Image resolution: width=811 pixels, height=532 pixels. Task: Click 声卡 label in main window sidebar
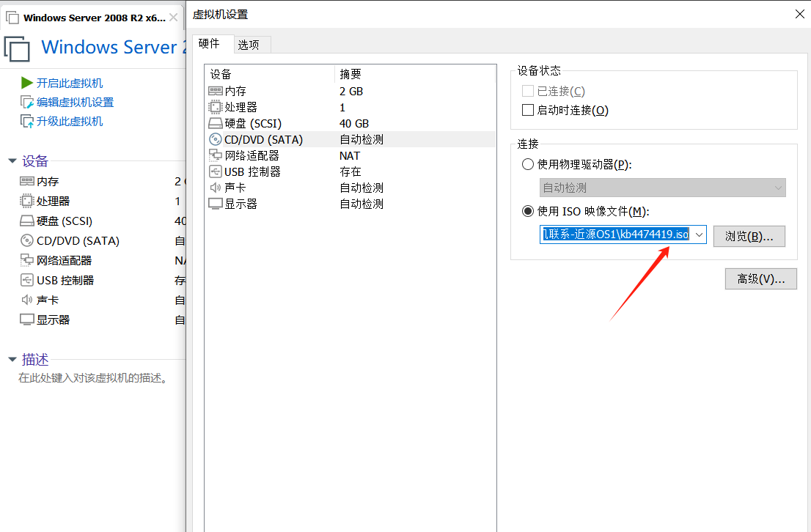[48, 300]
